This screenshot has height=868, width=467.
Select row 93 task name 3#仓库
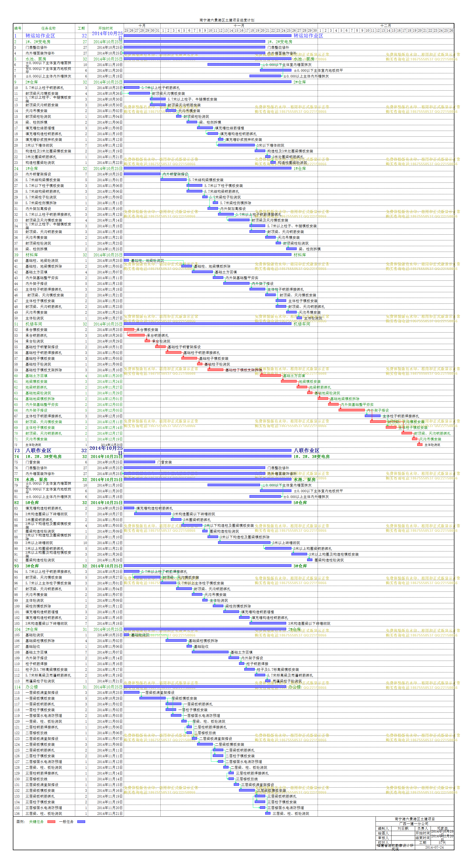(x=32, y=566)
